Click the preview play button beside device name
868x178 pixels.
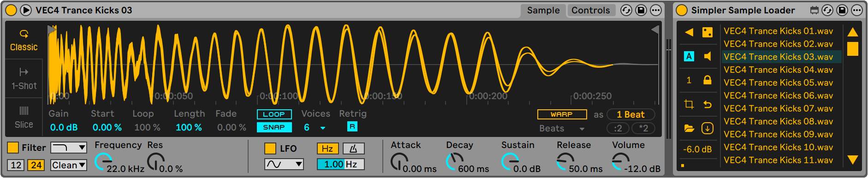[26, 10]
